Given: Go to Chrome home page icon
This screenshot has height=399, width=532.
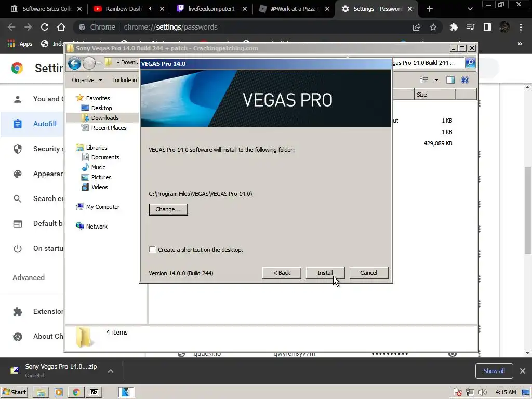Looking at the screenshot, I should pos(61,27).
